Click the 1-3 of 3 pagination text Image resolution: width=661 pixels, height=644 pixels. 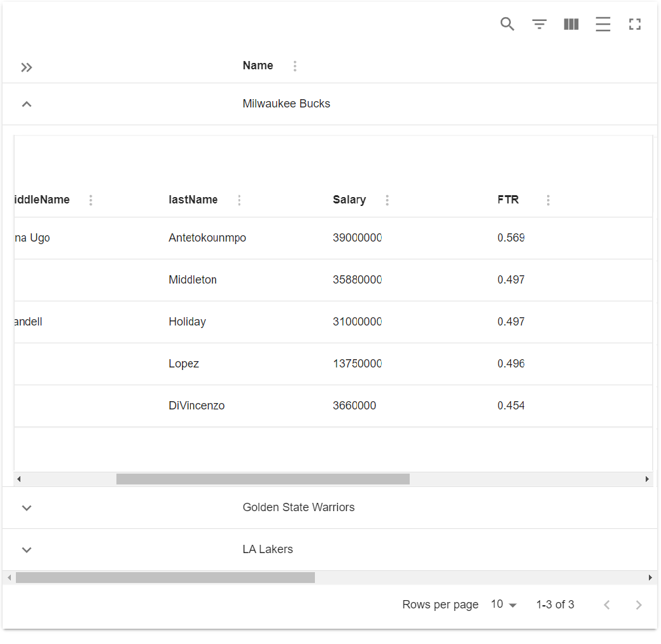[555, 605]
